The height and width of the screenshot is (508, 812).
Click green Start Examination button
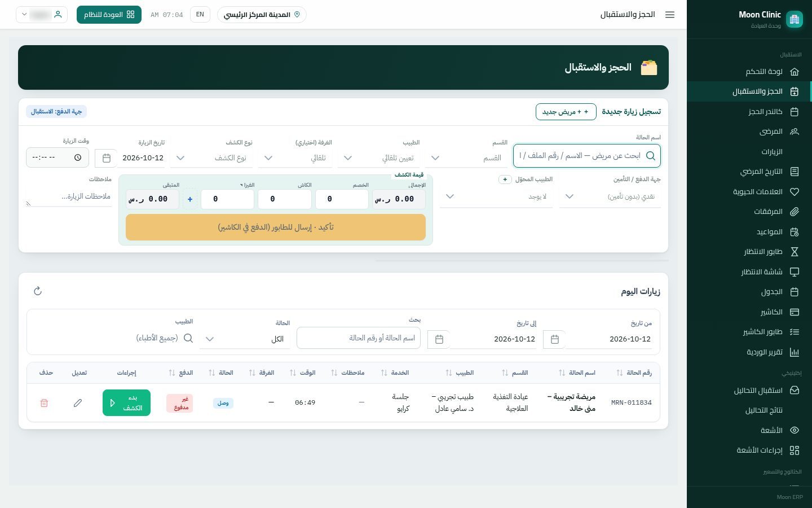126,403
